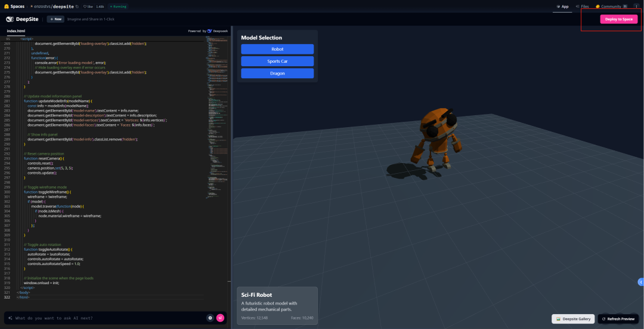Click the function resetCamera() code line
Screen dimensions: 644x329
coord(44,158)
